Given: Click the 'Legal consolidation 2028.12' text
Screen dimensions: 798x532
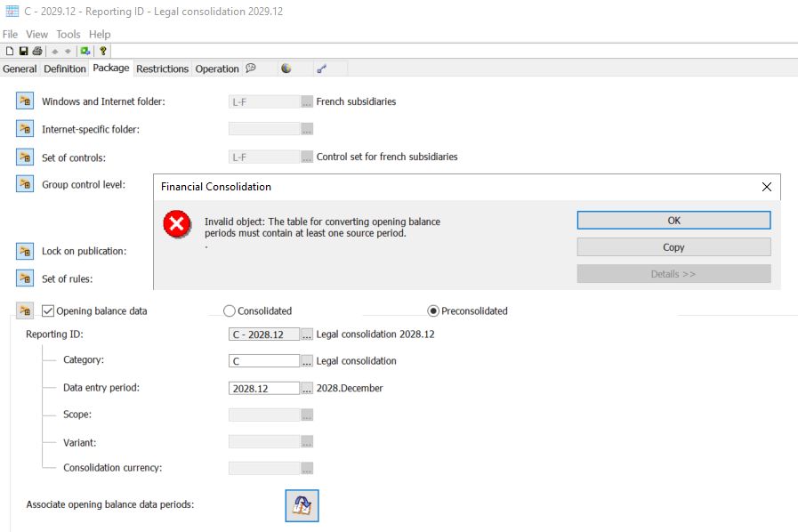Looking at the screenshot, I should point(375,334).
